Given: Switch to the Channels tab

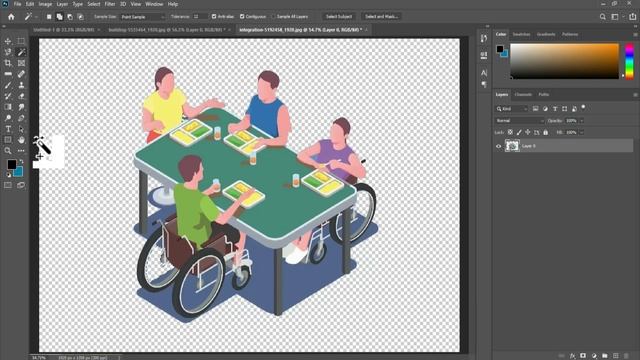Looking at the screenshot, I should (x=523, y=94).
